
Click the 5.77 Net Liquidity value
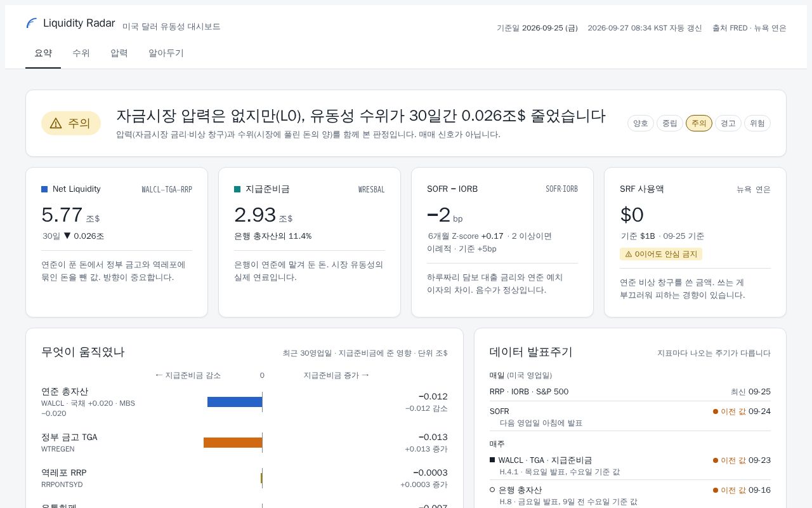click(62, 215)
